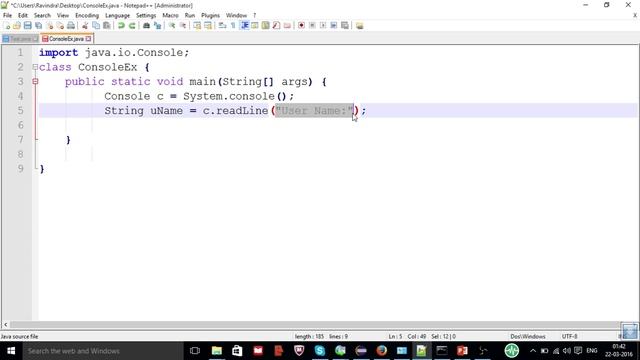This screenshot has height=360, width=640.
Task: Click the macro Playback icon
Action: [x=323, y=26]
